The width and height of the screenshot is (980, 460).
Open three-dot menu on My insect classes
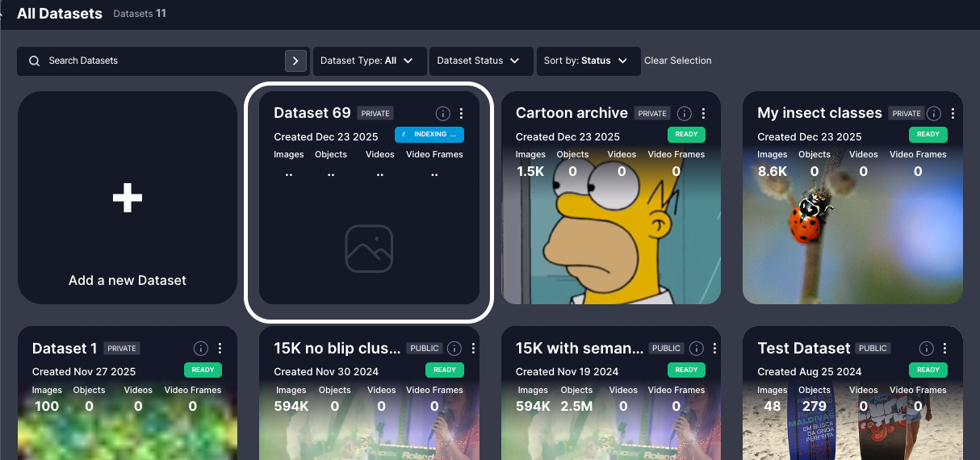click(953, 114)
